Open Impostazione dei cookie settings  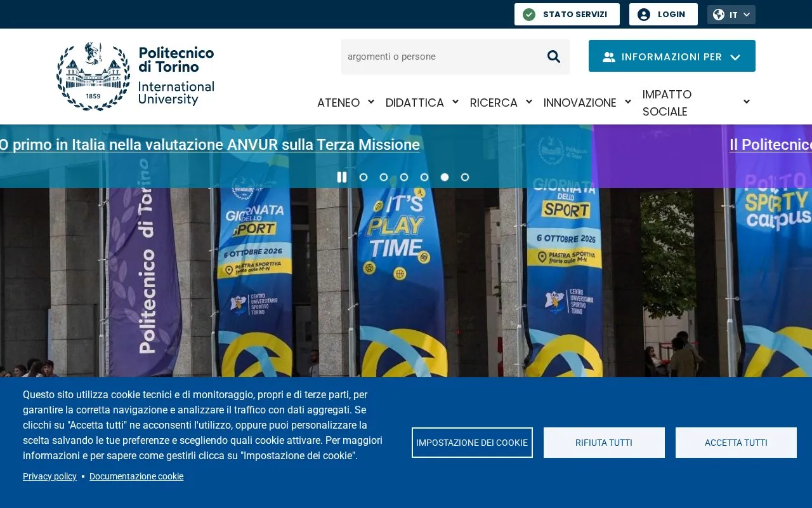[472, 443]
